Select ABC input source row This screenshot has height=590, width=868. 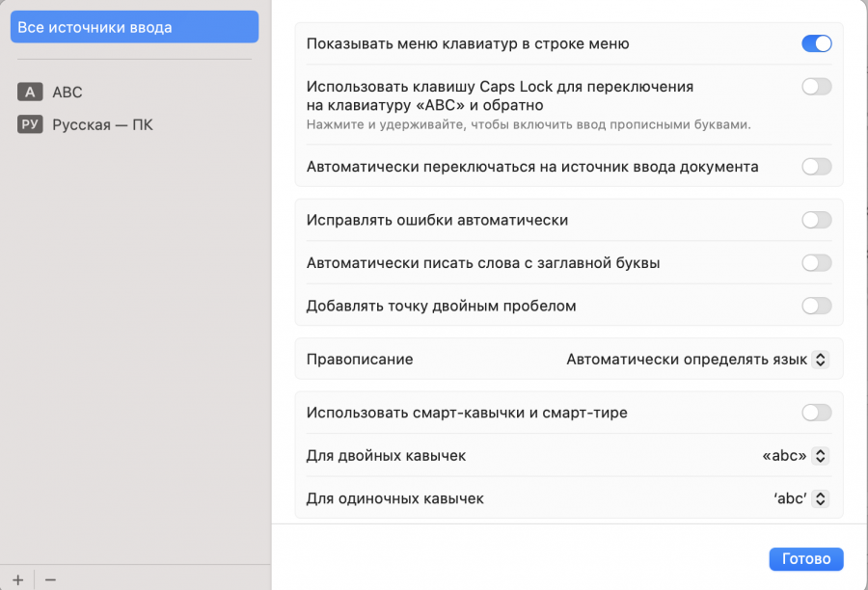(x=68, y=93)
